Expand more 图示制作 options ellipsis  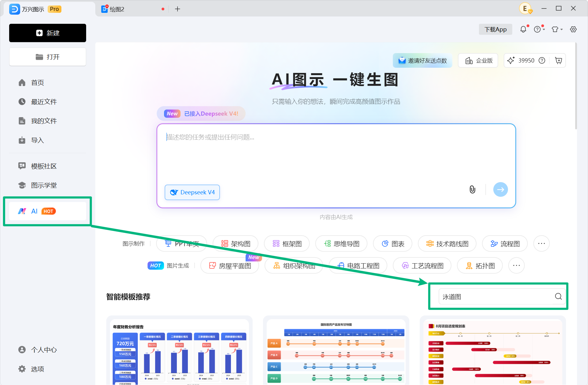542,243
